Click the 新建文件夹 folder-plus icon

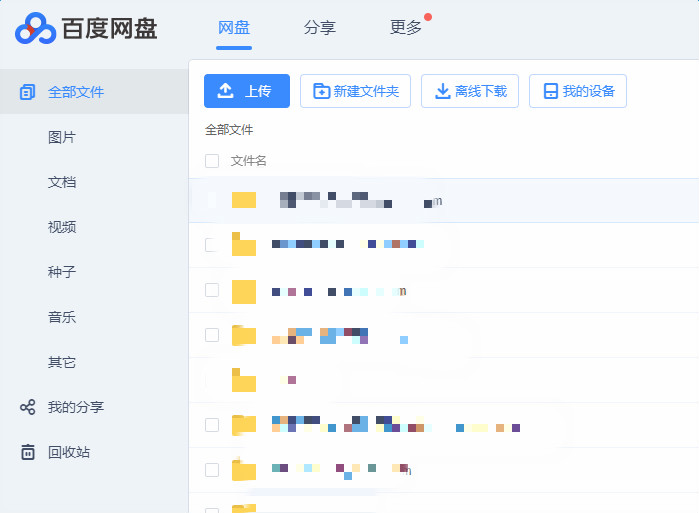click(x=321, y=91)
